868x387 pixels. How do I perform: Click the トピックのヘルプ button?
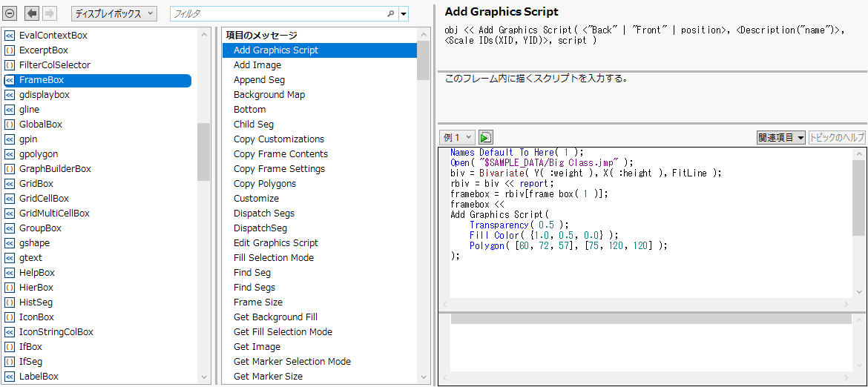pos(837,137)
